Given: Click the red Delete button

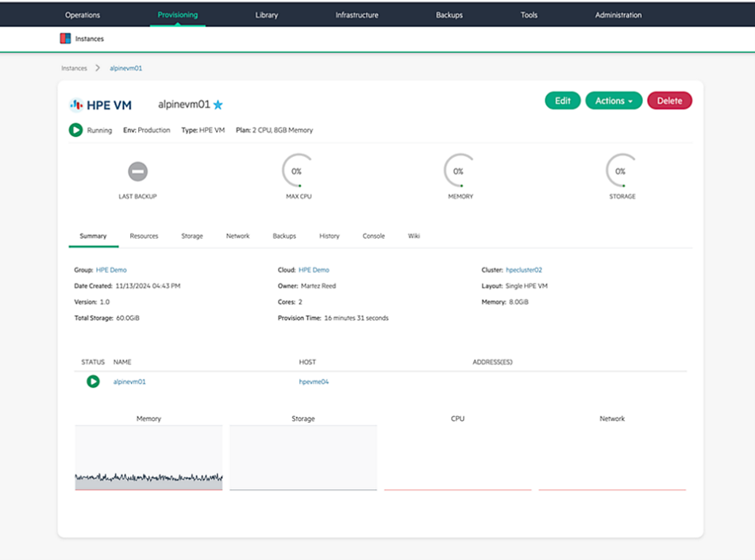Looking at the screenshot, I should pos(669,101).
